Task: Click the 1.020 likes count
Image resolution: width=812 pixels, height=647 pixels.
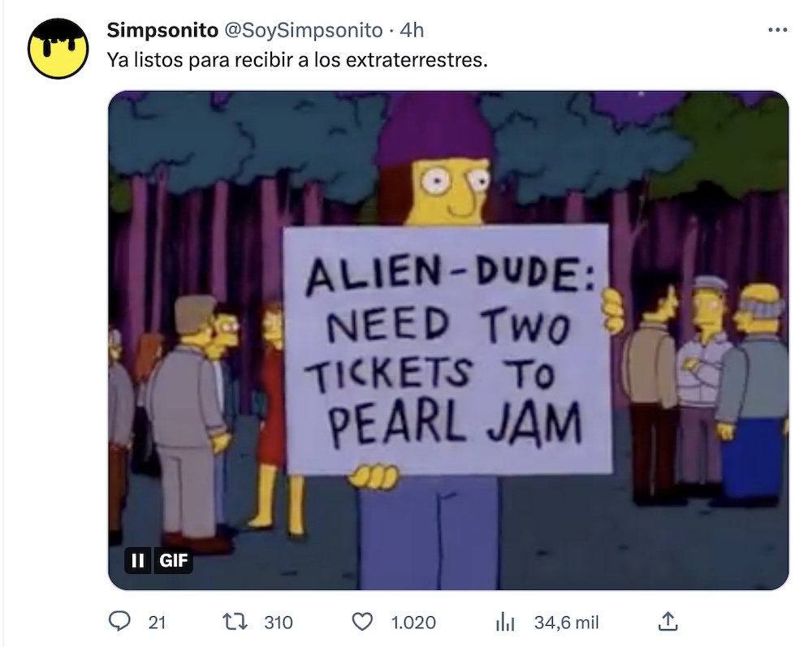Action: click(413, 622)
